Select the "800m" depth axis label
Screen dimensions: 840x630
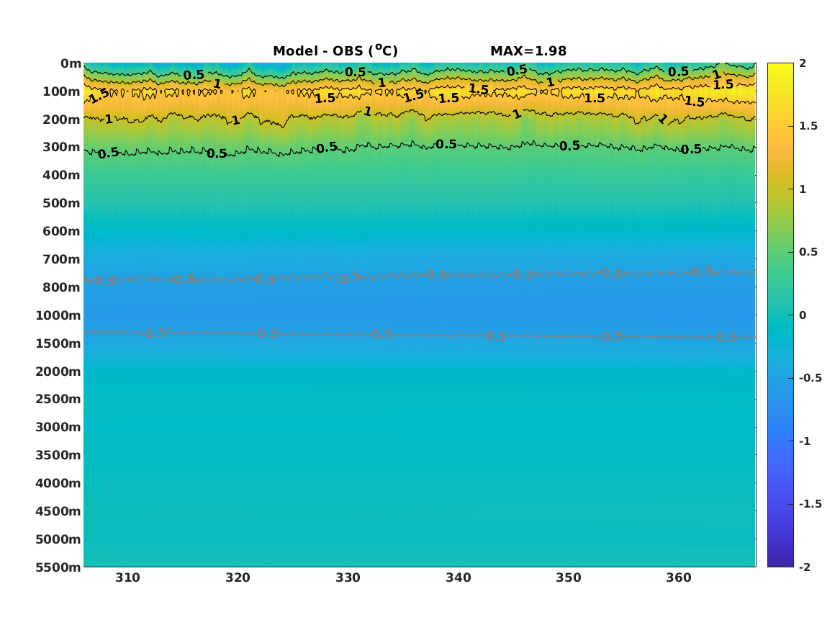(x=62, y=287)
